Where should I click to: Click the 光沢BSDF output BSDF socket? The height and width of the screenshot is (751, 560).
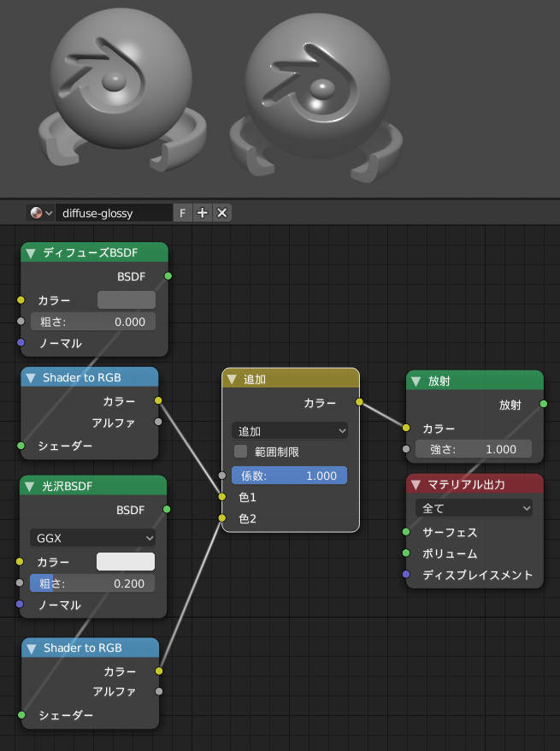[167, 509]
